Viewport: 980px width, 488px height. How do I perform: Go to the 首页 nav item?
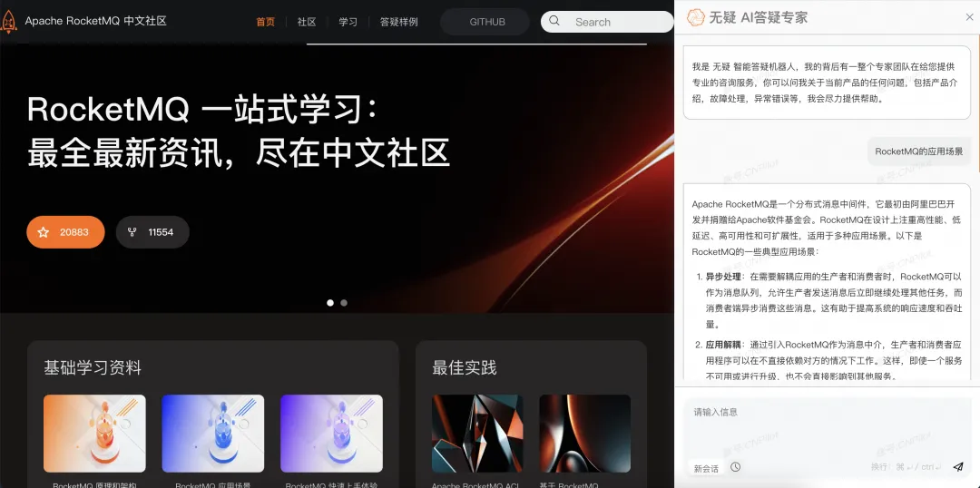click(x=265, y=22)
